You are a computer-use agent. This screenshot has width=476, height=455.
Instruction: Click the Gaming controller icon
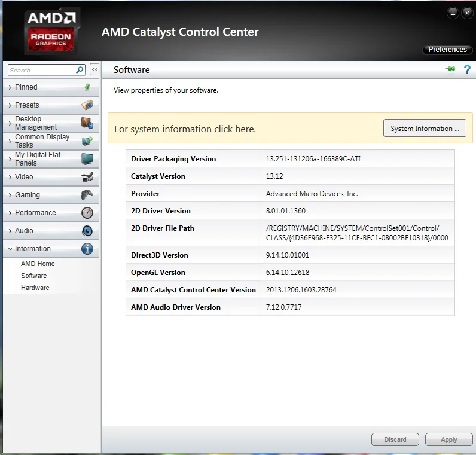(87, 194)
